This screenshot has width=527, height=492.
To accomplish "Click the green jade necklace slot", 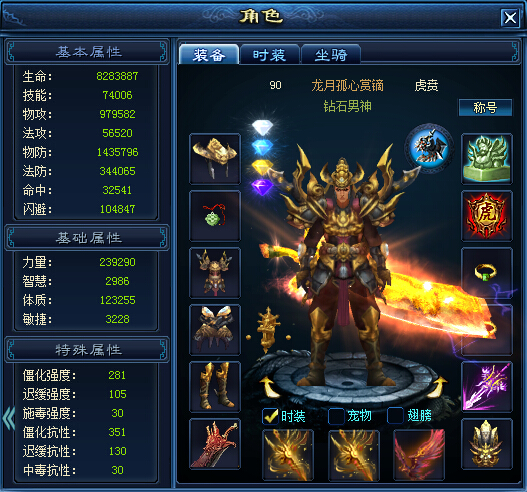I will (215, 216).
